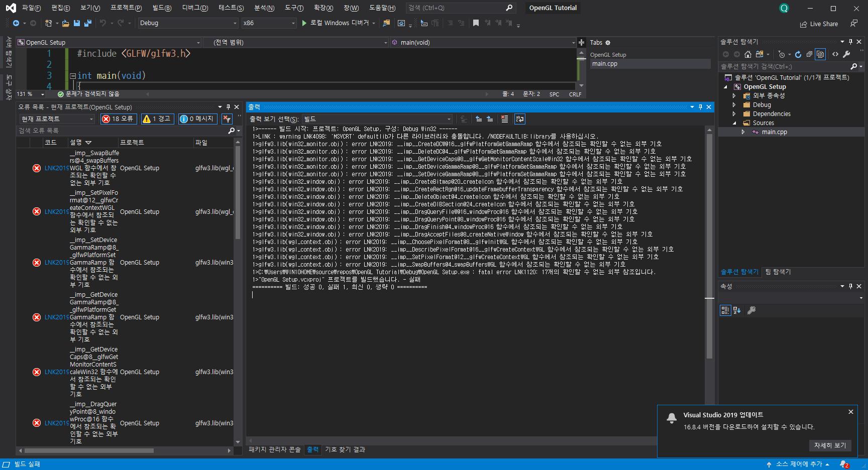Toggle Word Wrap in Output panel
This screenshot has height=470, width=868.
pos(520,119)
